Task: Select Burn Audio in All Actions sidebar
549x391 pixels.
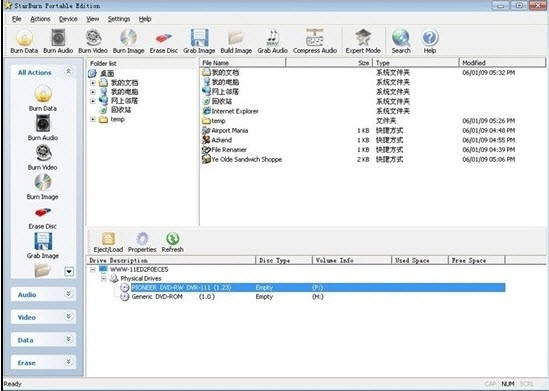Action: pos(43,128)
